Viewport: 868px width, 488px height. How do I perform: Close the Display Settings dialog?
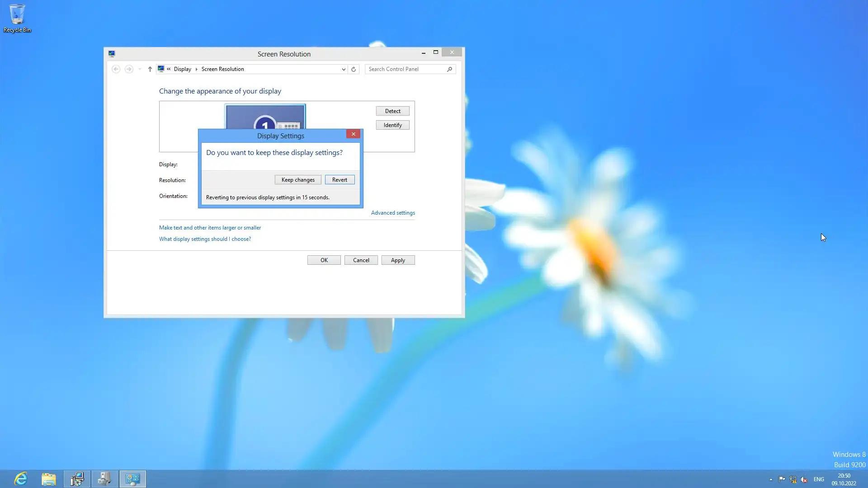[353, 134]
